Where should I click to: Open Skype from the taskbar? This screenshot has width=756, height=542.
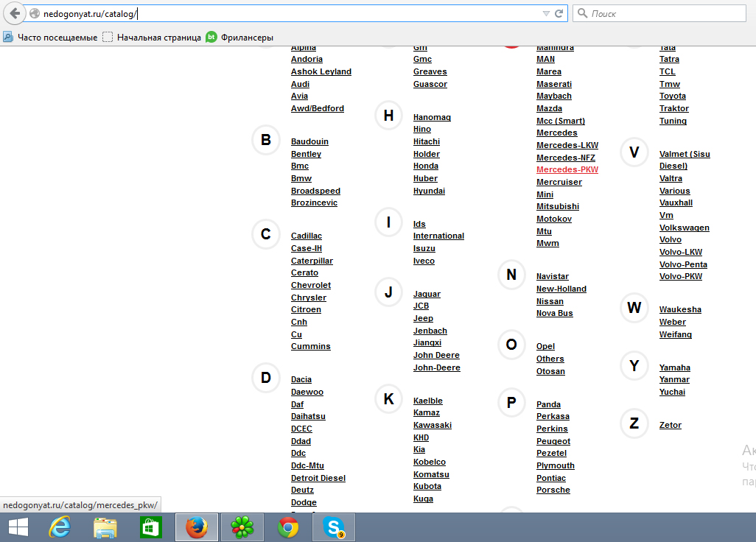pos(334,527)
